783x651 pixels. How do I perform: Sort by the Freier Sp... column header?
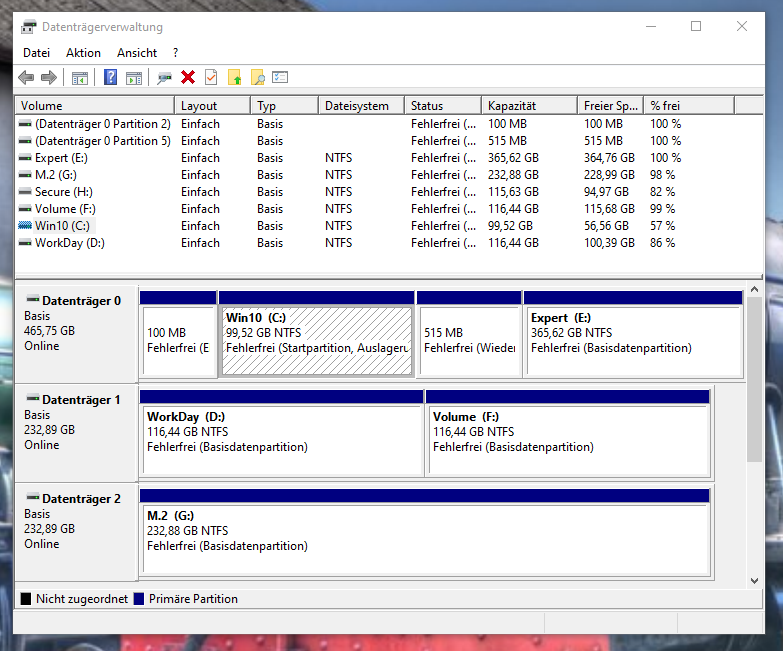coord(610,106)
